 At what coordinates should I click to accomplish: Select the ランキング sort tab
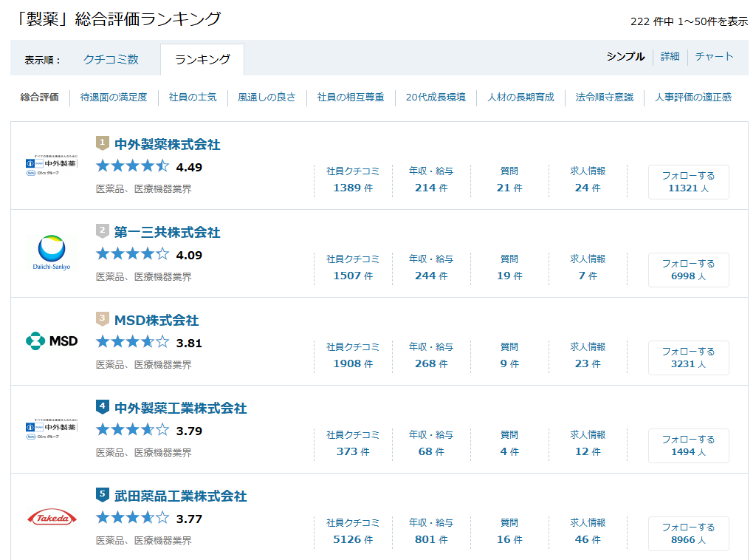click(x=202, y=59)
